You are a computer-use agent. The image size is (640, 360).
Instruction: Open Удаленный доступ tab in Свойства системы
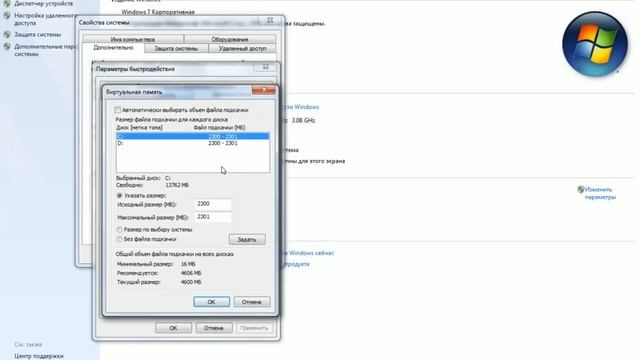(242, 48)
